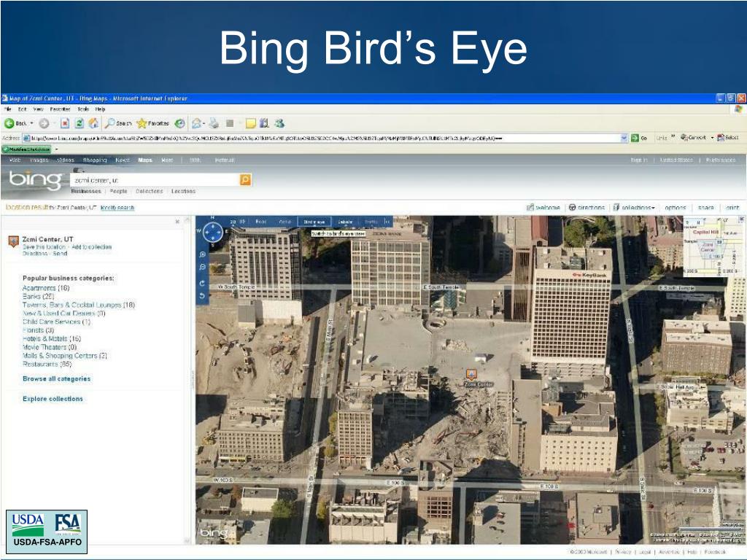Screen dimensions: 747x560
Task: Close the left results panel with the X
Action: coord(177,222)
